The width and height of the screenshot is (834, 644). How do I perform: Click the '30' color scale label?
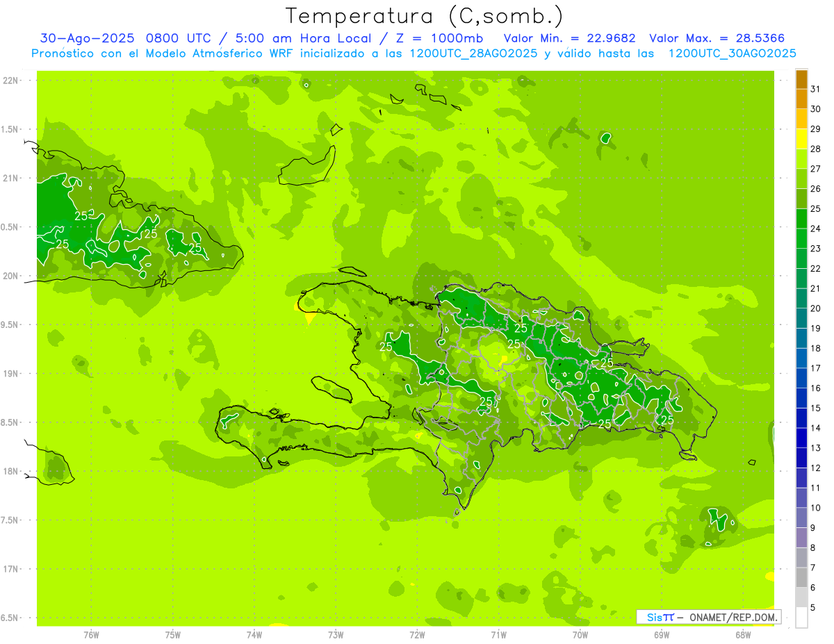(816, 109)
